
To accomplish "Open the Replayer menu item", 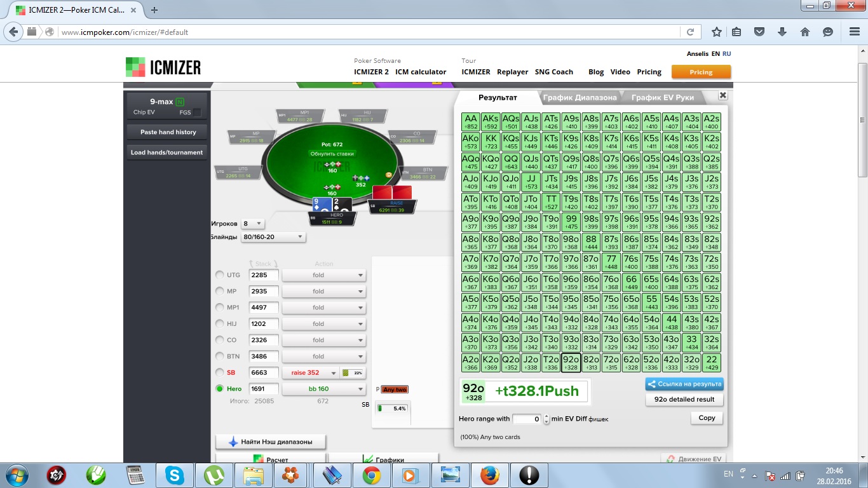I will point(513,72).
